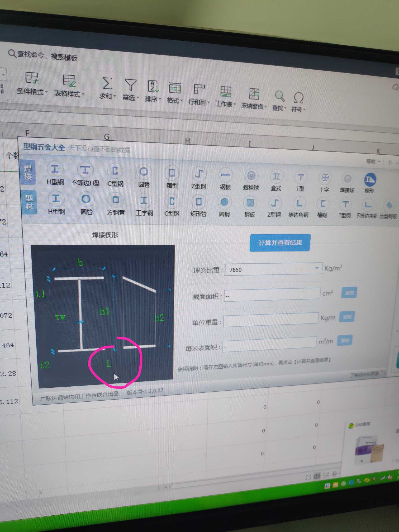Switch to 焊接 category tab
Image resolution: width=399 pixels, height=532 pixels.
[x=28, y=172]
